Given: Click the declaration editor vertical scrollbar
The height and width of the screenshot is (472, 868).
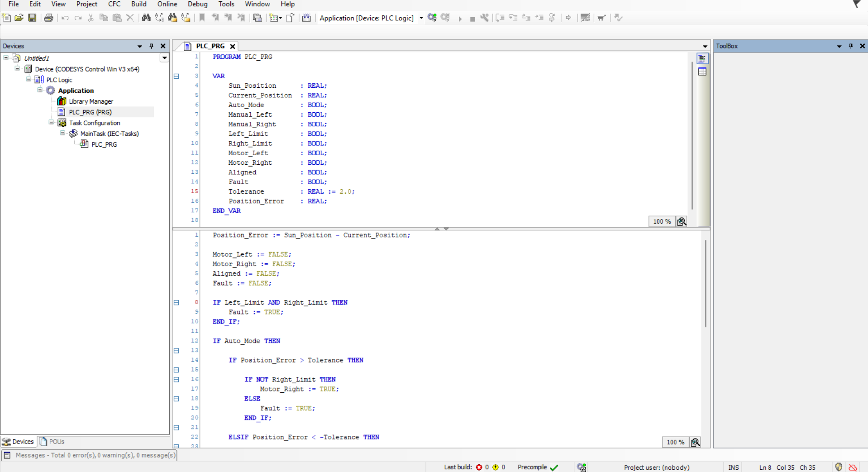Looking at the screenshot, I should point(692,136).
